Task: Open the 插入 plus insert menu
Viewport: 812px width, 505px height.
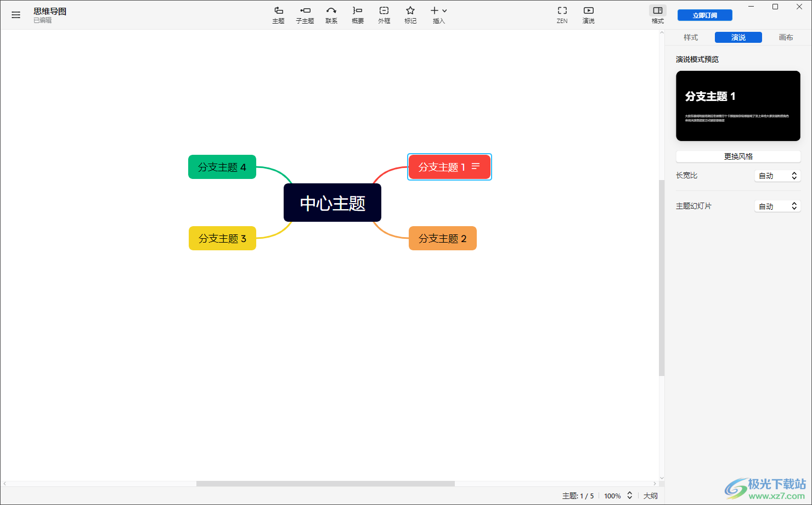Action: click(x=439, y=15)
